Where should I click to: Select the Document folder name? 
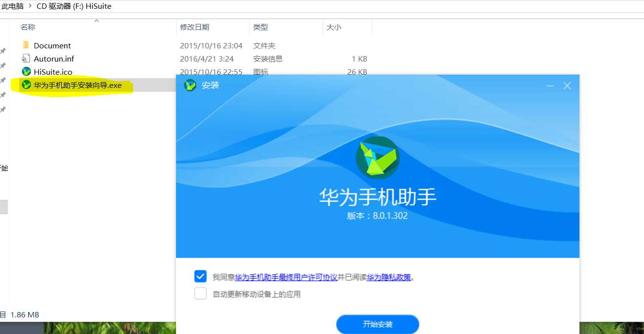coord(52,45)
